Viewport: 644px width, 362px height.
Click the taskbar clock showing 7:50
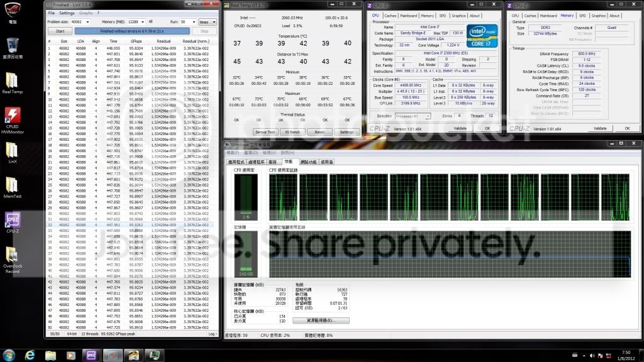point(626,356)
